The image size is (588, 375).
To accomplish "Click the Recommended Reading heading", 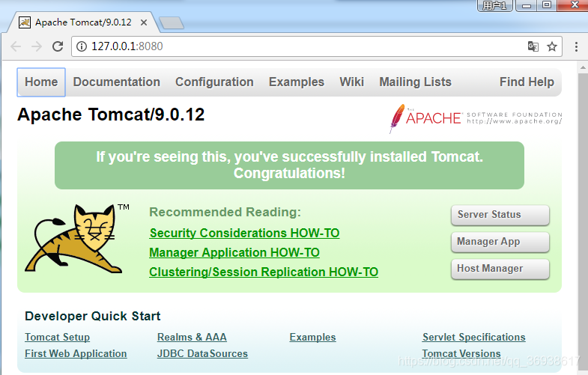I will [225, 212].
